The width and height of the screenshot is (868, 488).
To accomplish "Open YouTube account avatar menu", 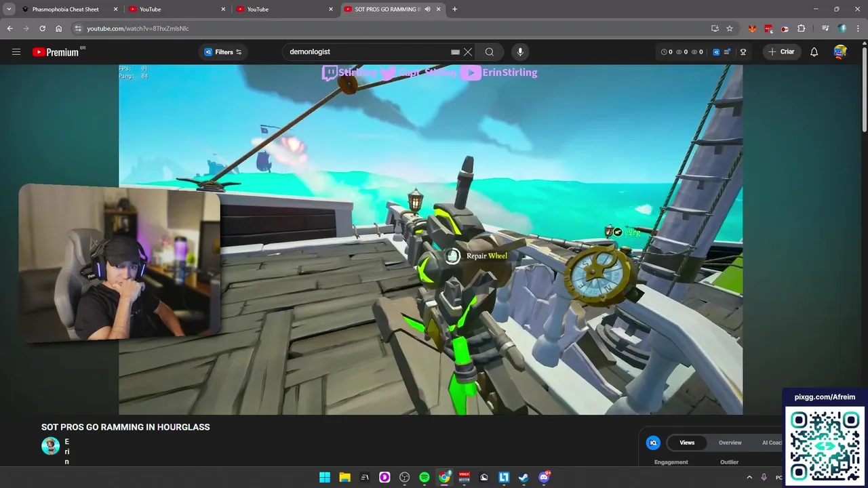I will tap(840, 52).
